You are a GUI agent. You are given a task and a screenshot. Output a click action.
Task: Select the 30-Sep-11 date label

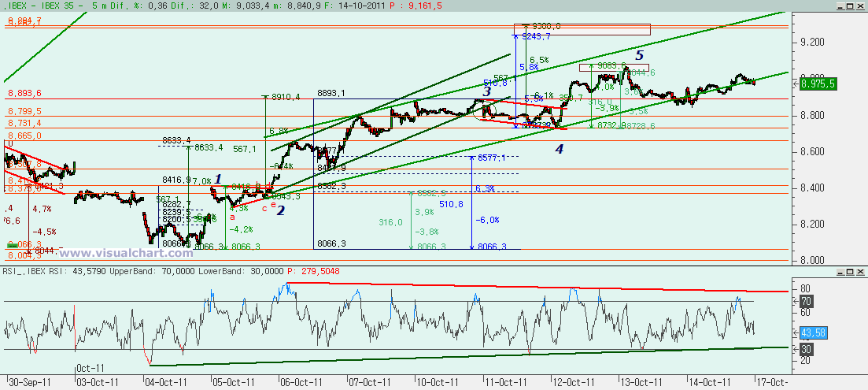[x=29, y=382]
